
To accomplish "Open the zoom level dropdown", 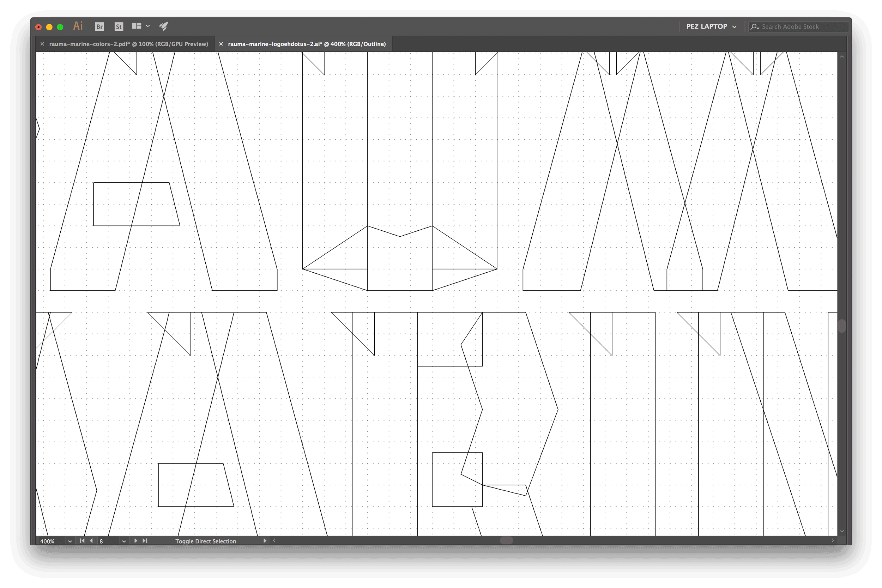I will point(70,541).
